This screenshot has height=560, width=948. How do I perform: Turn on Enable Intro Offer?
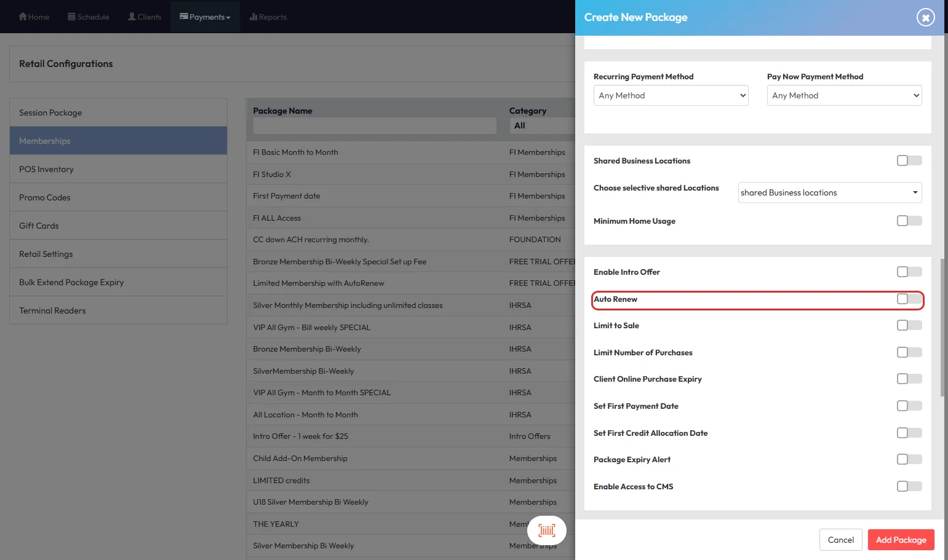coord(909,272)
